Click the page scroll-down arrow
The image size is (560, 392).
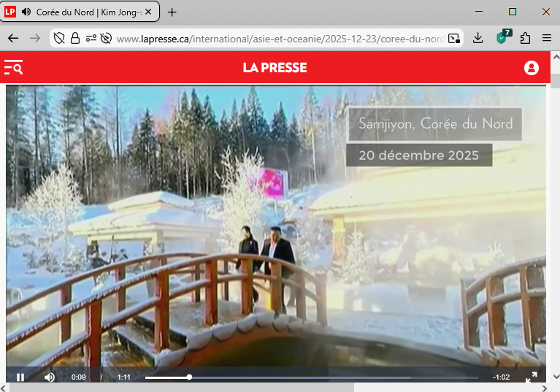point(556,377)
